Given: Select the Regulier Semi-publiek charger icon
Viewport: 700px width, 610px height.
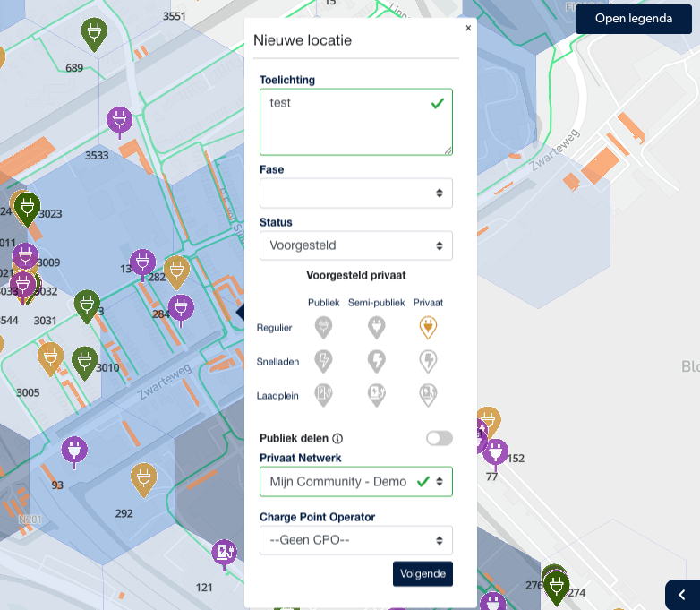Looking at the screenshot, I should pos(376,328).
